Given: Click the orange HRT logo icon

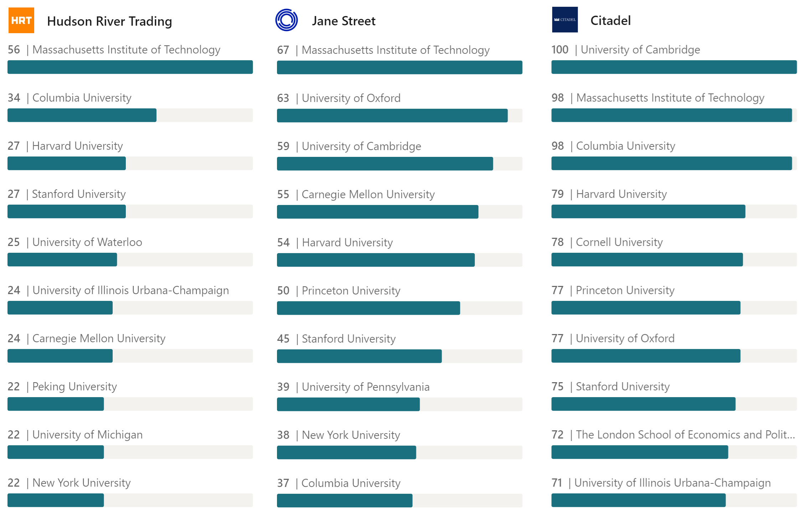Looking at the screenshot, I should tap(21, 20).
